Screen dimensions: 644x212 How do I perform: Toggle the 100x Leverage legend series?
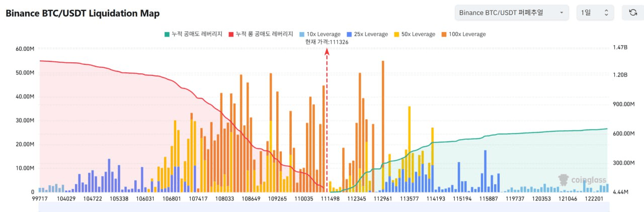pyautogui.click(x=463, y=34)
